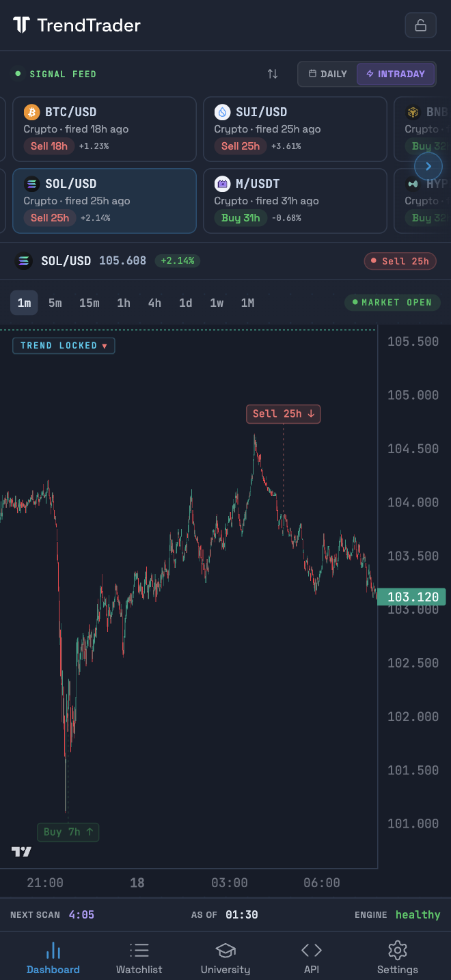This screenshot has width=451, height=980.
Task: Click the Buy 31h badge on M/USDT
Action: point(241,218)
